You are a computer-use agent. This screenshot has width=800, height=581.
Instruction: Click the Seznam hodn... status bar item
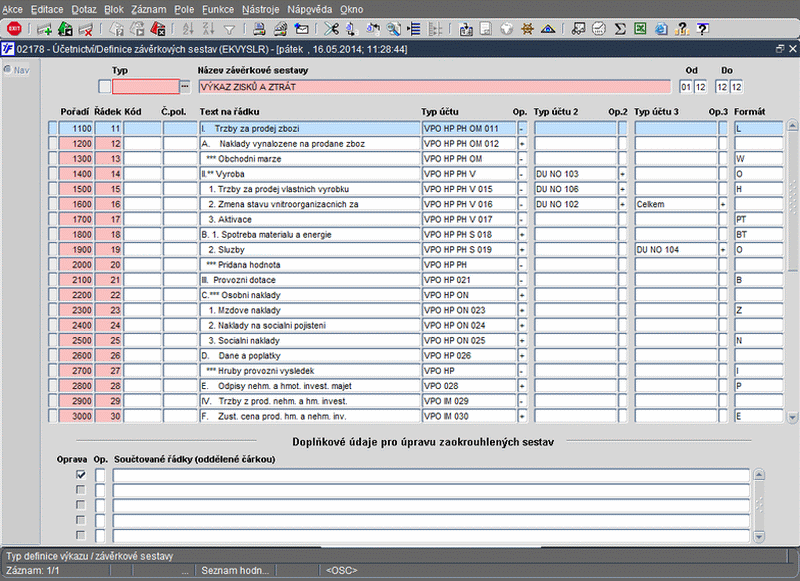tap(235, 570)
